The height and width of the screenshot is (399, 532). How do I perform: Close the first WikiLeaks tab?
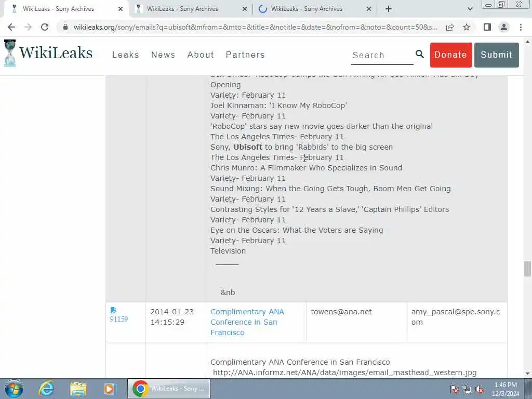pos(121,9)
